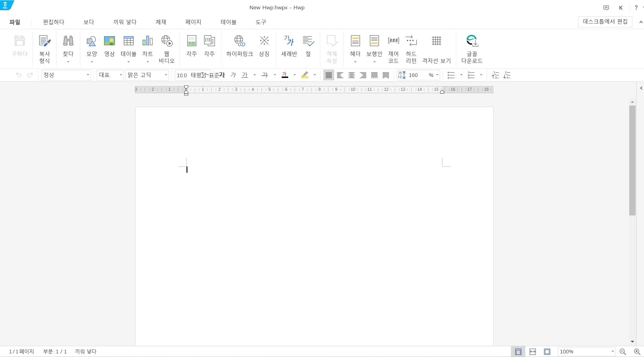This screenshot has width=644, height=357.
Task: Open the 찾다 binoculars find tool
Action: point(68,41)
